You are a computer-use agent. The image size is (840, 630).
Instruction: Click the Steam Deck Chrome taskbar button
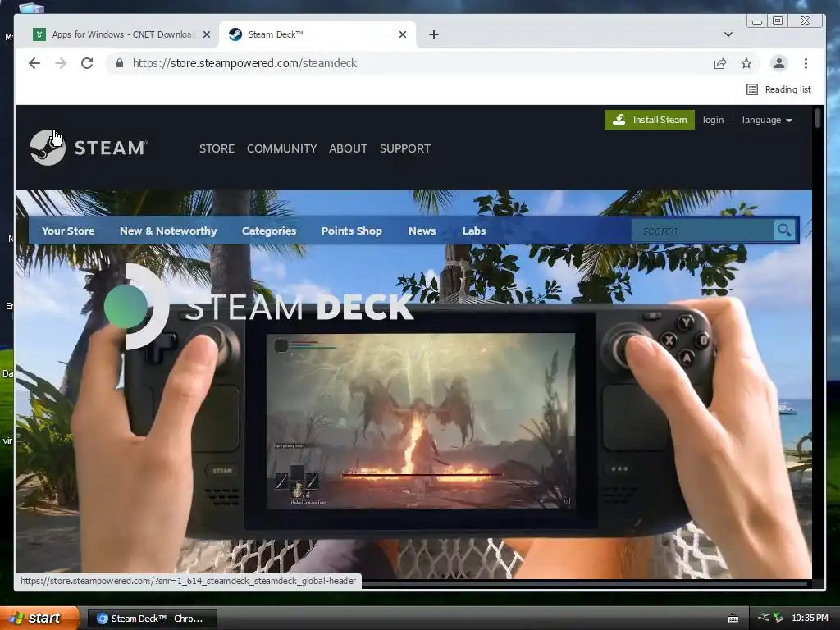(152, 619)
